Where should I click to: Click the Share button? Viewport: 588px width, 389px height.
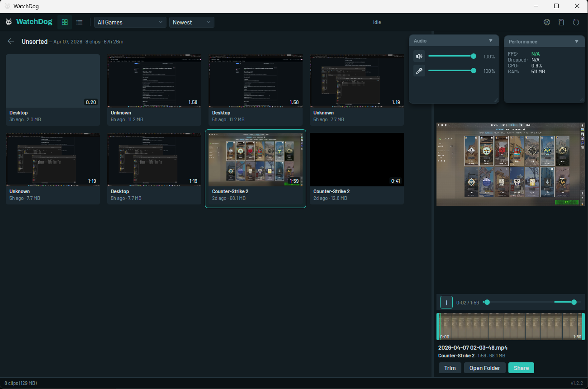pyautogui.click(x=521, y=368)
